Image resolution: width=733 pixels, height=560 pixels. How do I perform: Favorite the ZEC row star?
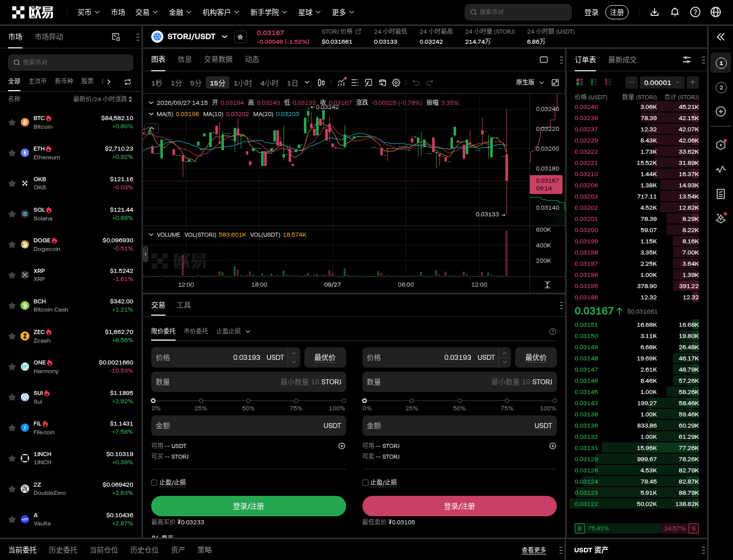[12, 336]
